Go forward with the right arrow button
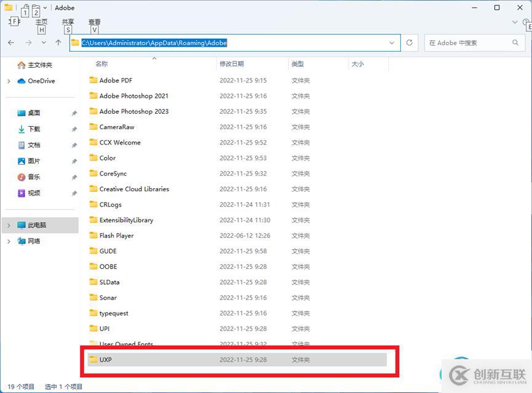This screenshot has width=532, height=393. pos(28,43)
